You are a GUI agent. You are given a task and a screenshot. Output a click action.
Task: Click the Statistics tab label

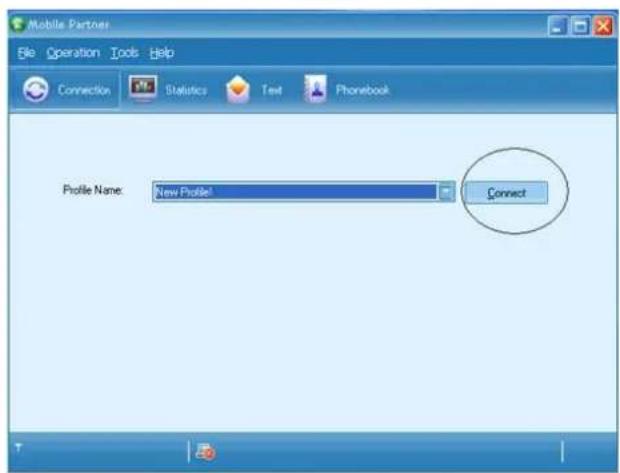(x=186, y=90)
